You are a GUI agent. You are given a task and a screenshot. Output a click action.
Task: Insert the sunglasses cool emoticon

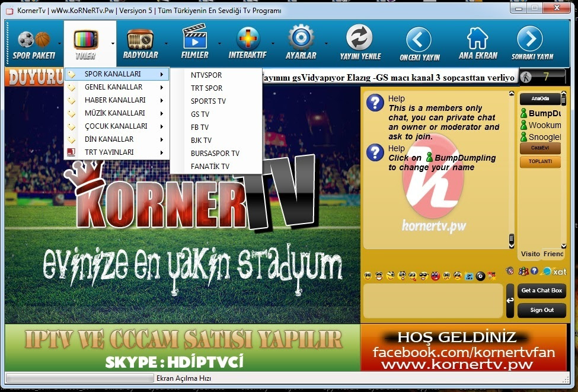pos(424,276)
